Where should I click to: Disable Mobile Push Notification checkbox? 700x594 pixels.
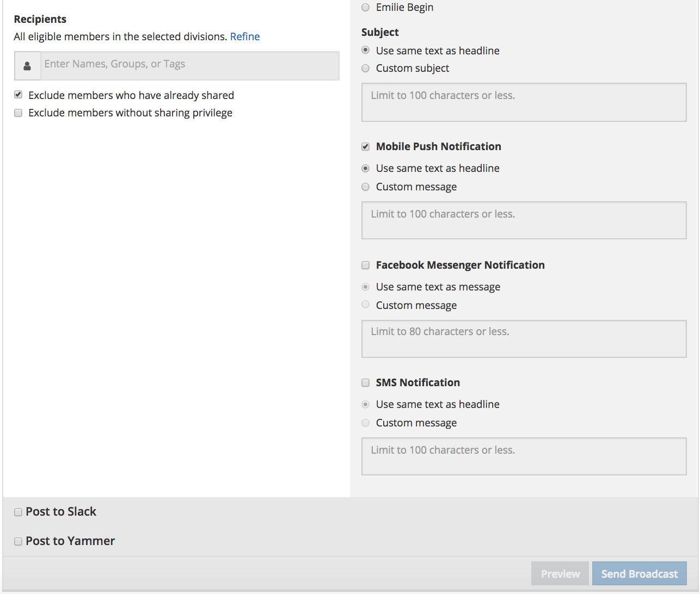(366, 147)
